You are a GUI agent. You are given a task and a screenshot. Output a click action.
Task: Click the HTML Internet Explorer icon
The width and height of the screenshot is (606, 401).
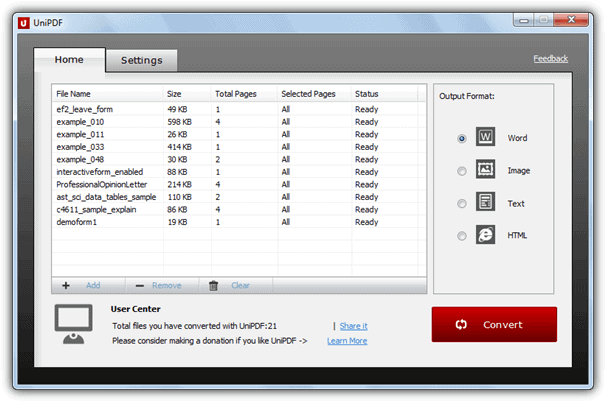click(x=485, y=234)
